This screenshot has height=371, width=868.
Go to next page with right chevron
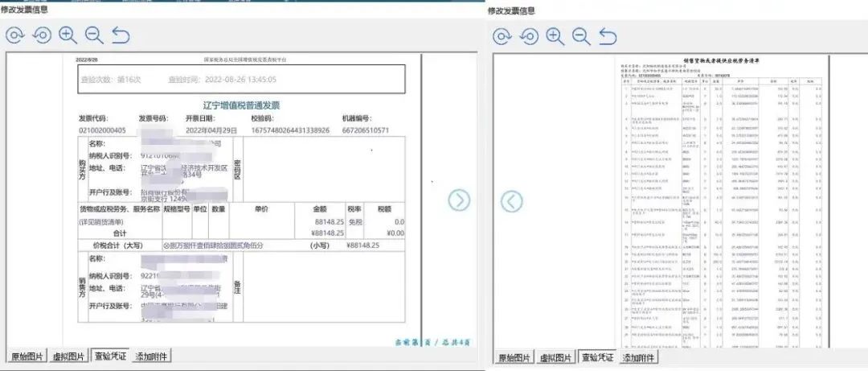[459, 200]
